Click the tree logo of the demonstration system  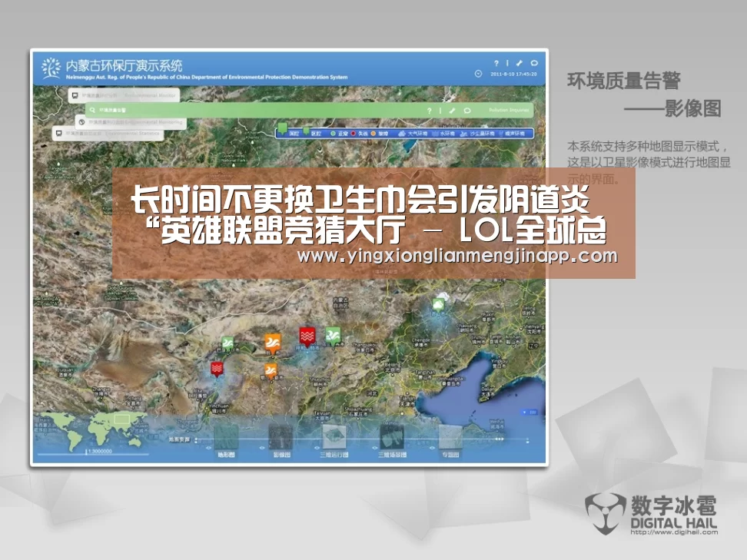pyautogui.click(x=51, y=68)
